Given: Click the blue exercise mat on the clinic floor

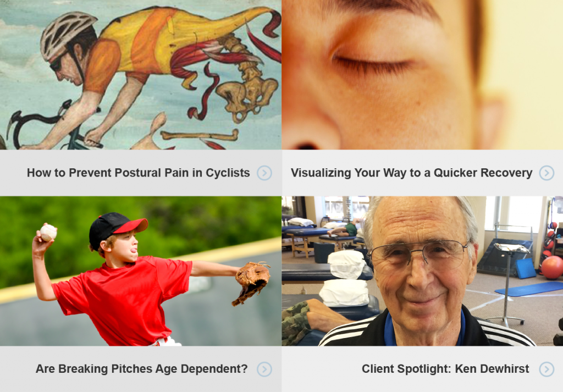Looking at the screenshot, I should tap(529, 289).
